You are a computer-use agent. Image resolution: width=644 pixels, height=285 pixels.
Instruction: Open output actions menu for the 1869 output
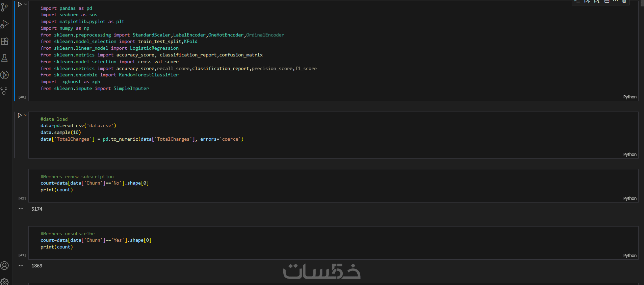[21, 266]
